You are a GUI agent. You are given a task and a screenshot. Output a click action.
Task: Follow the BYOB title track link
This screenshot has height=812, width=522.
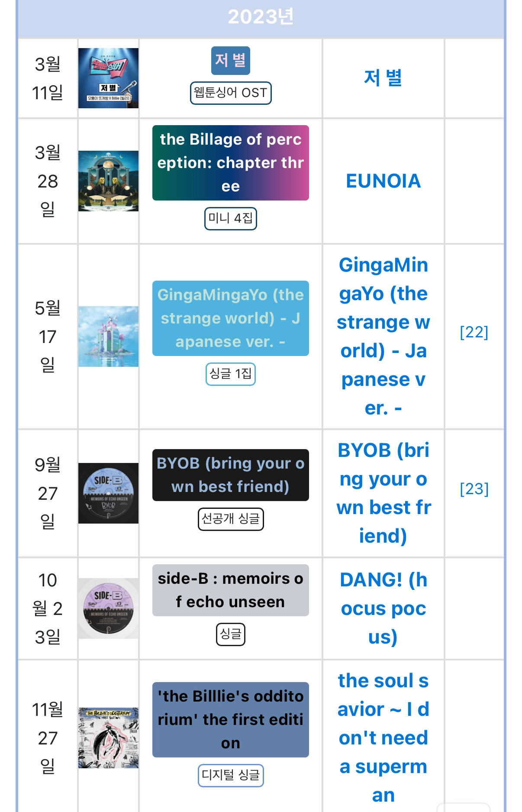[383, 493]
